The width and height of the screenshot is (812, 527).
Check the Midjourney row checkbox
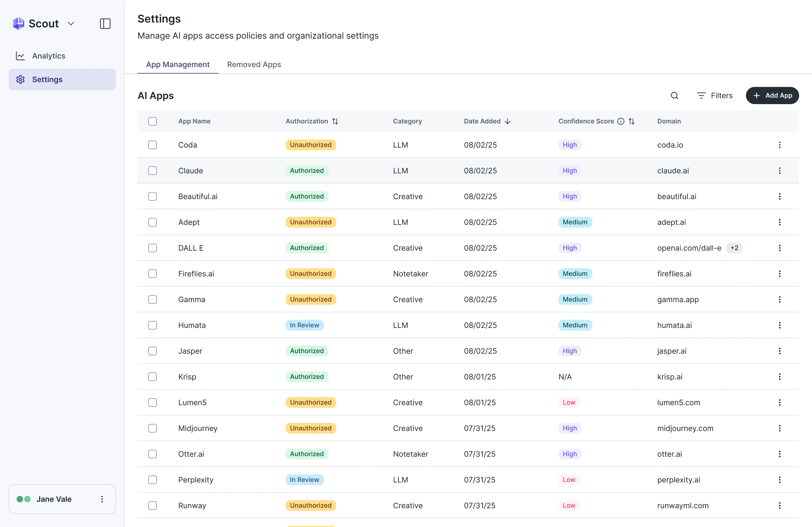[153, 428]
